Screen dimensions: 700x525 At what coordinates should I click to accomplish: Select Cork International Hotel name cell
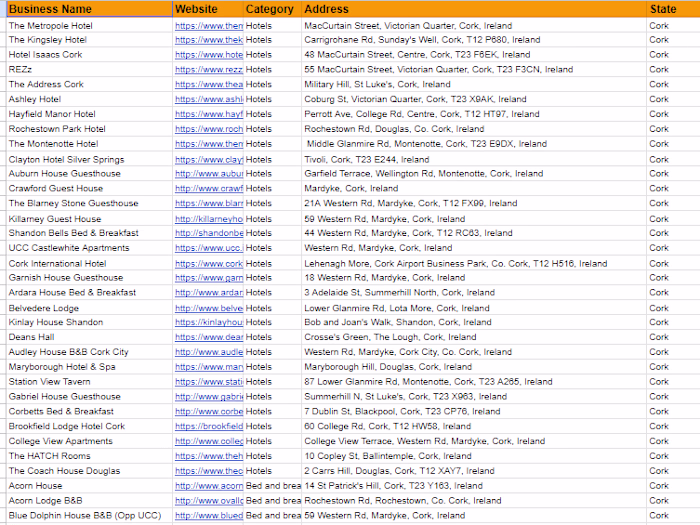pyautogui.click(x=89, y=264)
